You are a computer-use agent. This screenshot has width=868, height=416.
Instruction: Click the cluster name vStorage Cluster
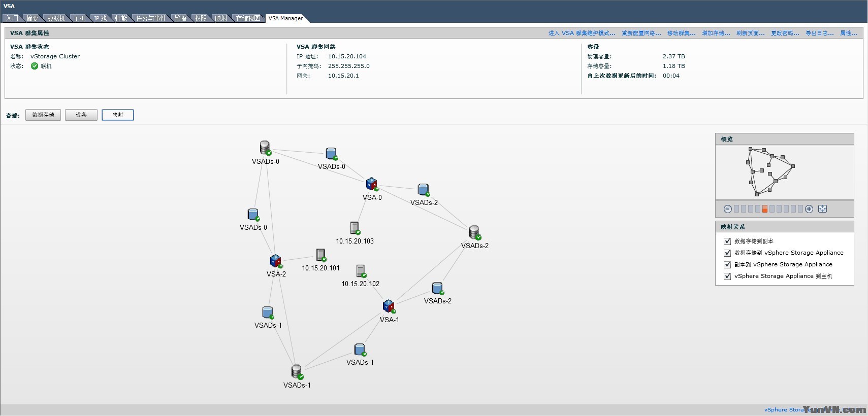click(x=55, y=56)
